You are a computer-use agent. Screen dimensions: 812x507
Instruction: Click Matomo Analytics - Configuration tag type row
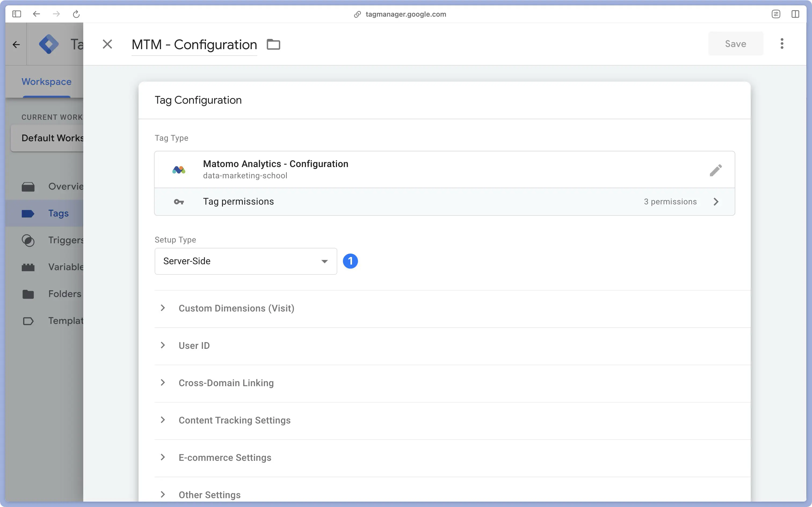click(445, 170)
